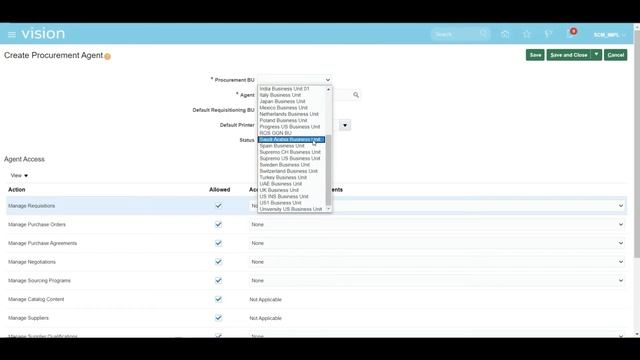Choose Progress US Business Unit
Screen dimensions: 640x360
pyautogui.click(x=290, y=127)
